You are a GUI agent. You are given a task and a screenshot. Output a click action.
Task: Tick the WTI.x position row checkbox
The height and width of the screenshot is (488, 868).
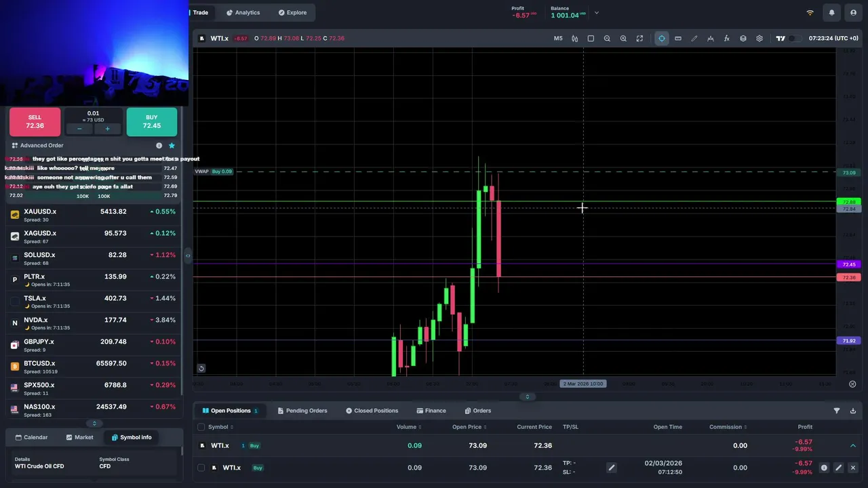point(201,468)
